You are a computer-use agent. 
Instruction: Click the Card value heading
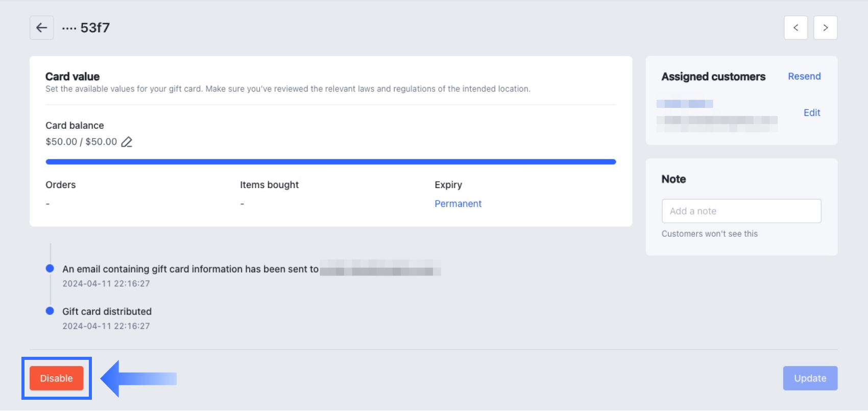coord(73,77)
